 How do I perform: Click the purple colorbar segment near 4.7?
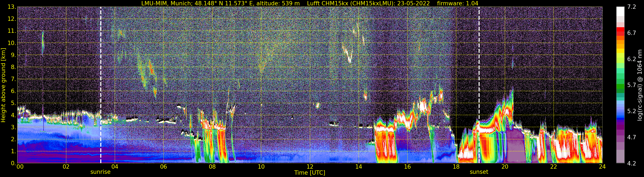pos(620,139)
